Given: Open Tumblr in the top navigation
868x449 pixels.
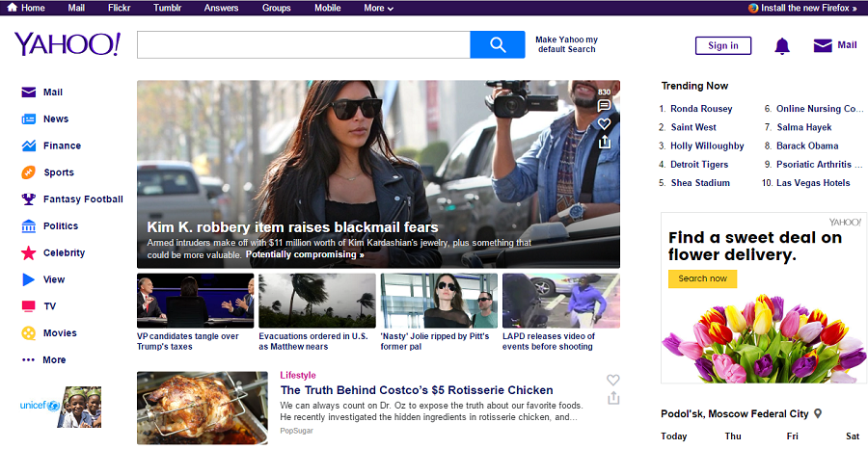Looking at the screenshot, I should (167, 8).
